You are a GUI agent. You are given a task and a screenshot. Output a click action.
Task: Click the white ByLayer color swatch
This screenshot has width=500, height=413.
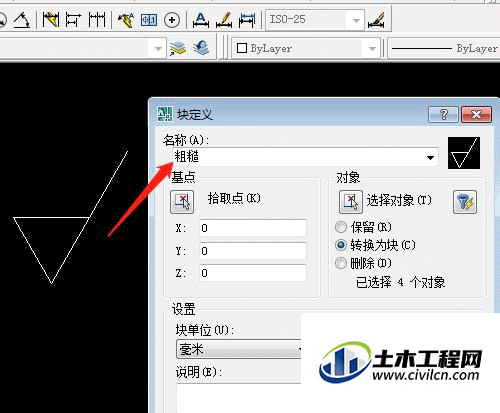pos(242,48)
